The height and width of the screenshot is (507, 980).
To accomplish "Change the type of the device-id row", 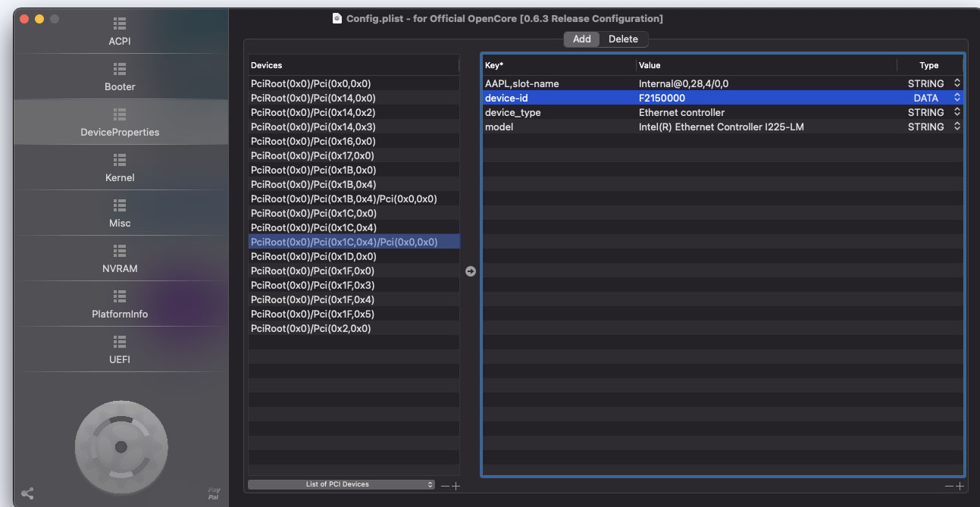I will 957,98.
